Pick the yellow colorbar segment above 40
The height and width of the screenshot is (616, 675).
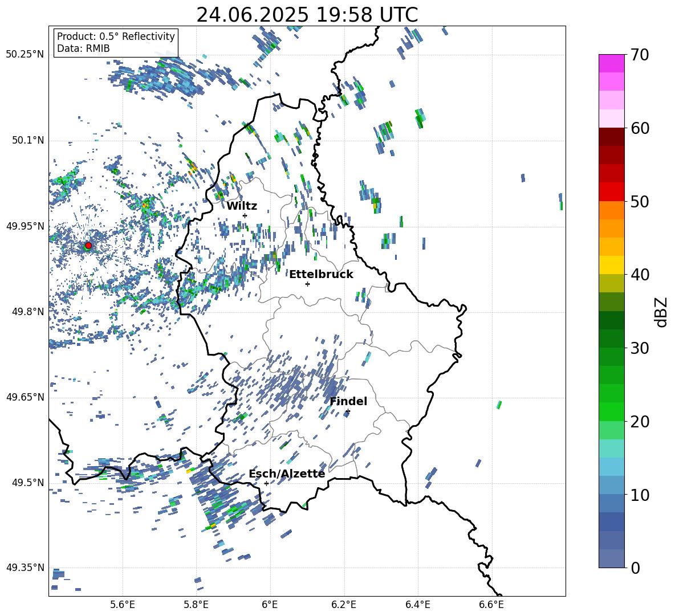point(612,265)
